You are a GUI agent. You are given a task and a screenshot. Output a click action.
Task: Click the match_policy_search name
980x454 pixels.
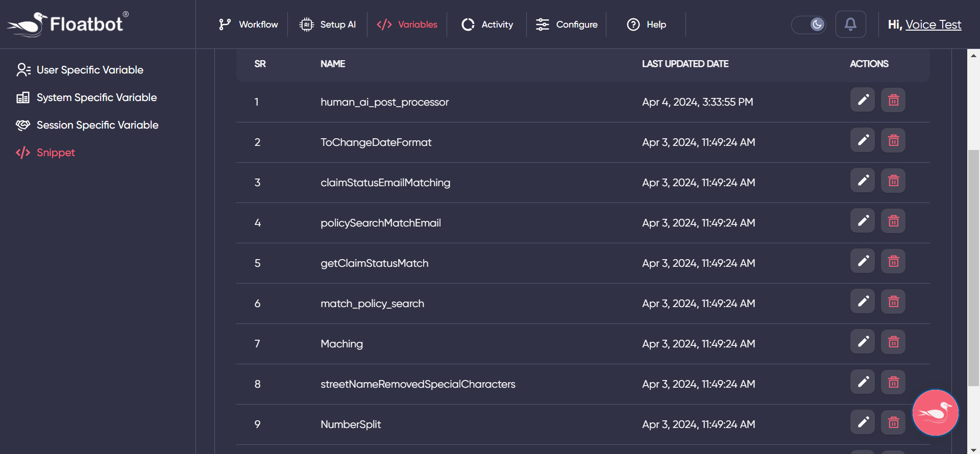372,304
